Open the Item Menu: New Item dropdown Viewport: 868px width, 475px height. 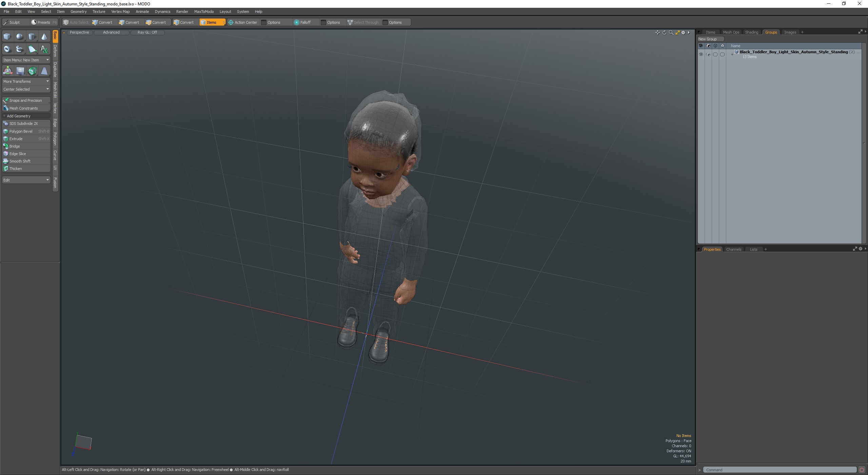pos(26,60)
